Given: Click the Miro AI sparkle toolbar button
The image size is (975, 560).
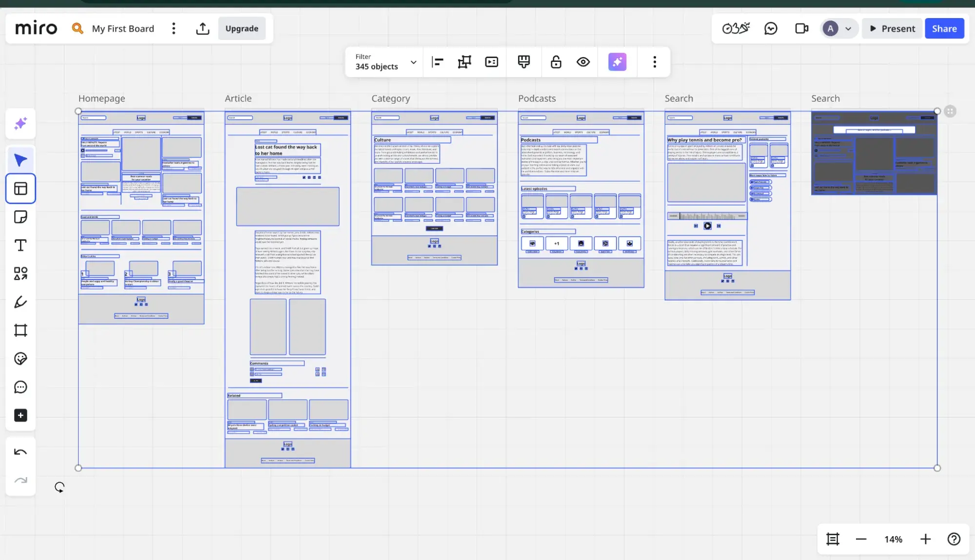Looking at the screenshot, I should [x=617, y=62].
